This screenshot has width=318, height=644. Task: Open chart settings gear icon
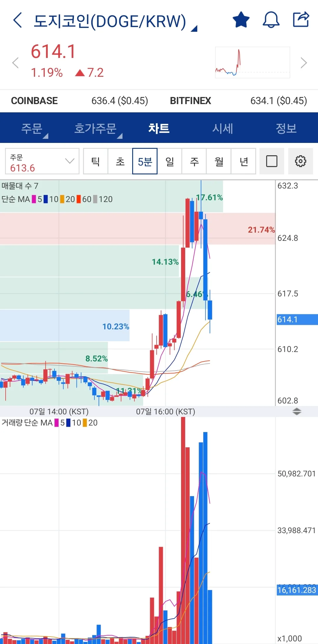coord(301,161)
